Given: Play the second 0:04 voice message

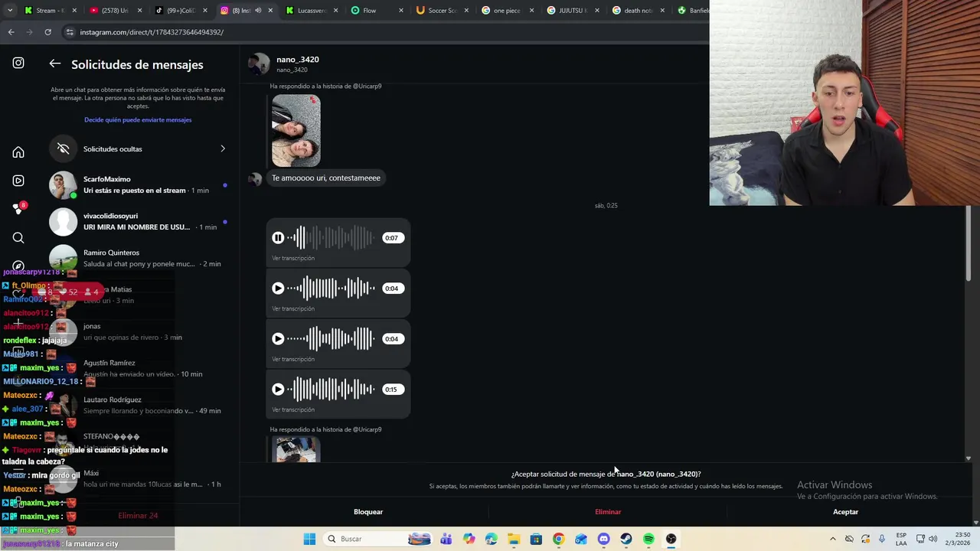Looking at the screenshot, I should [278, 339].
